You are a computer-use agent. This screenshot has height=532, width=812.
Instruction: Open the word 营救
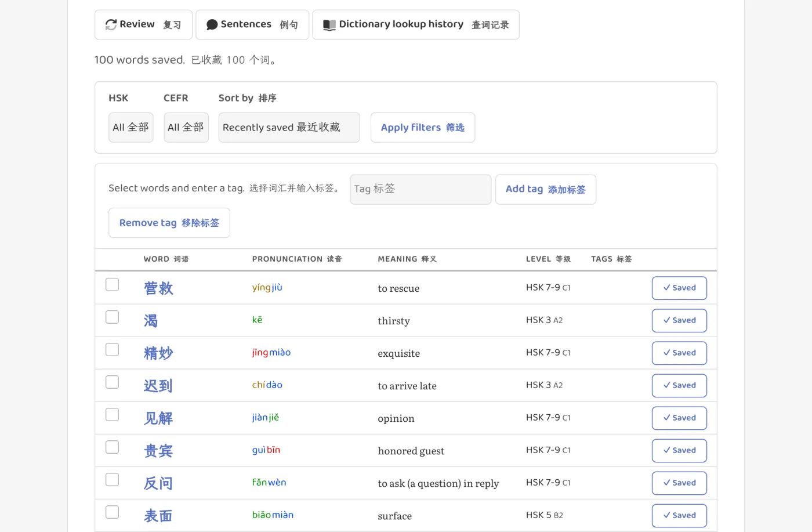point(158,288)
